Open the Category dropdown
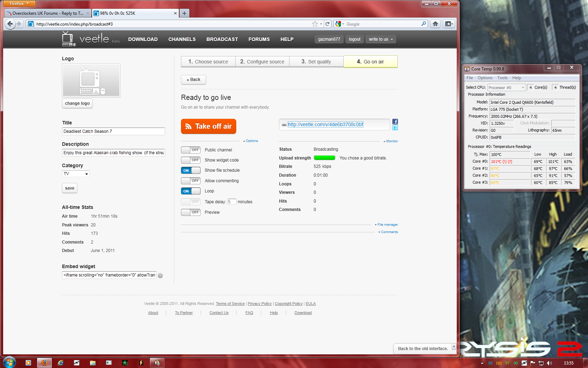588x368 pixels. 76,174
